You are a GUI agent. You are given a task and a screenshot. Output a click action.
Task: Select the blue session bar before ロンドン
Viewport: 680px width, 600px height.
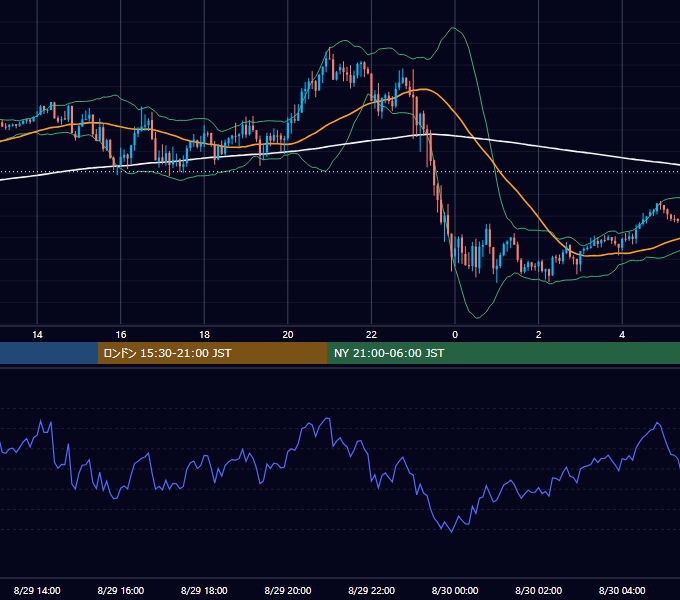(49, 353)
